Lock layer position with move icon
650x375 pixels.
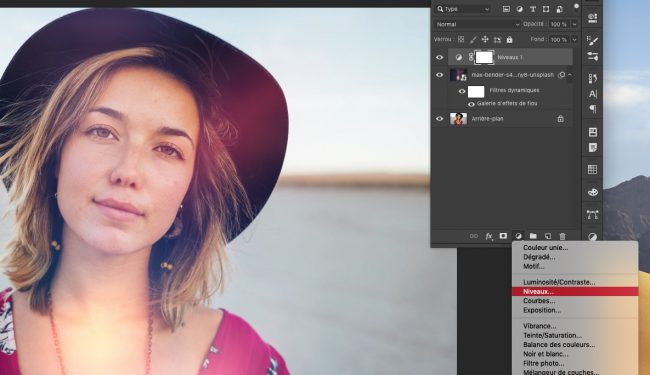(x=485, y=39)
